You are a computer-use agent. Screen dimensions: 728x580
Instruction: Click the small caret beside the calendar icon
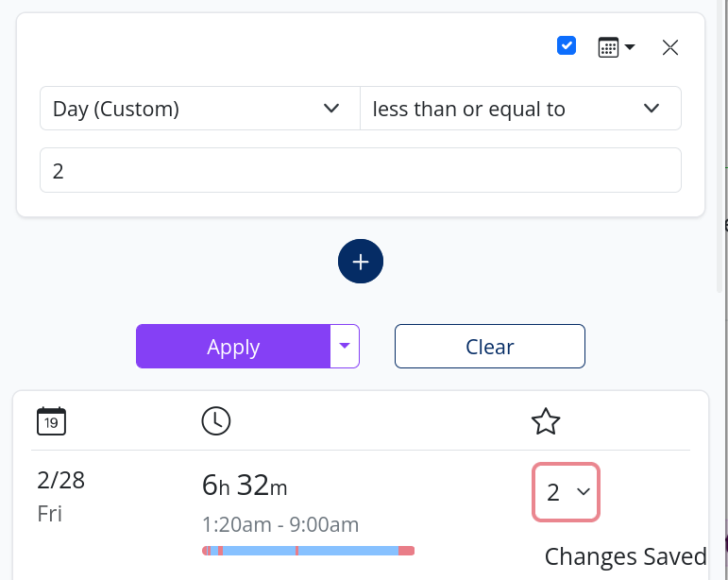point(630,47)
